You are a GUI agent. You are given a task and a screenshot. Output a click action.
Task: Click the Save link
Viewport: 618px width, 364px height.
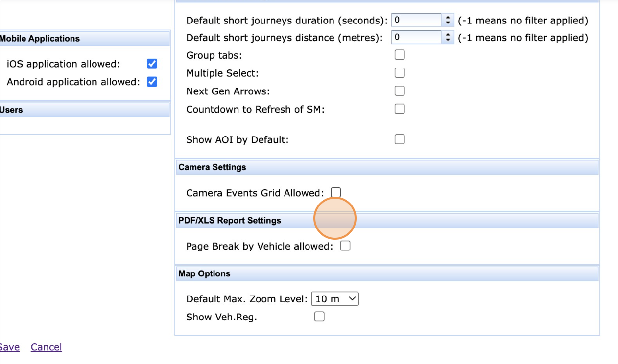tap(9, 347)
